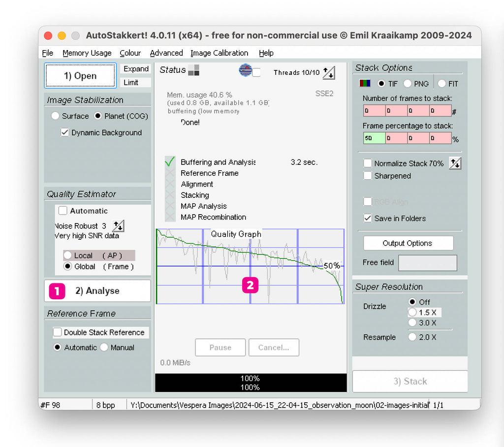504x447 pixels.
Task: Click the '8 bpp' status bar entry
Action: click(105, 405)
